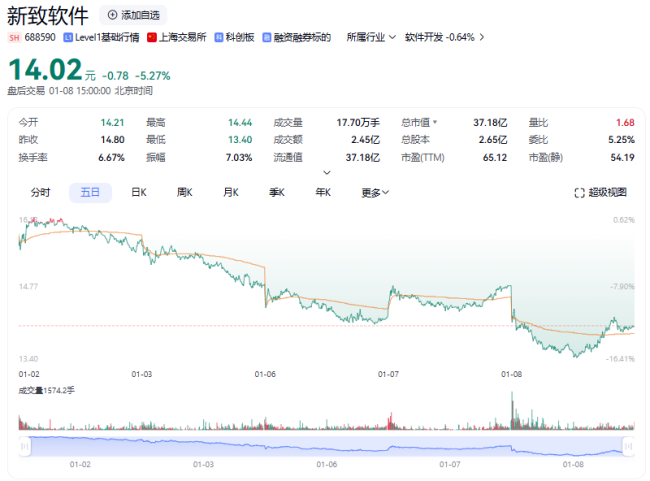Switch to the 年K chart tab

323,192
